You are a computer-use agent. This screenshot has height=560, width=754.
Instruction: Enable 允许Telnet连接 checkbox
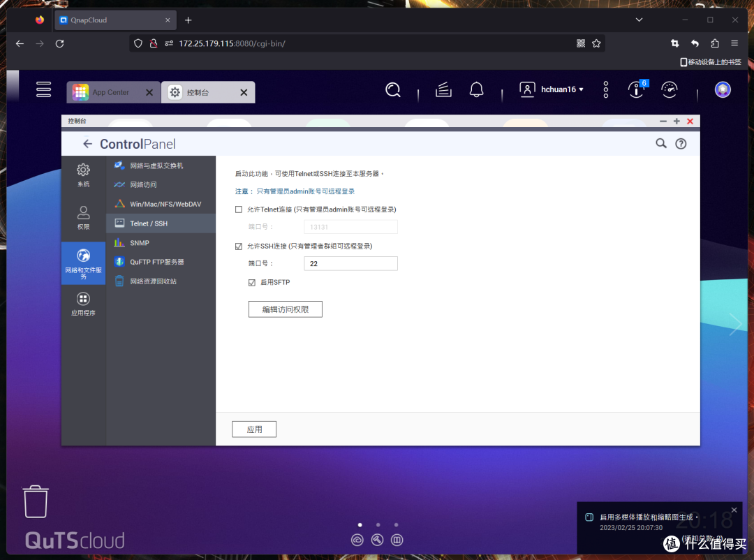239,209
